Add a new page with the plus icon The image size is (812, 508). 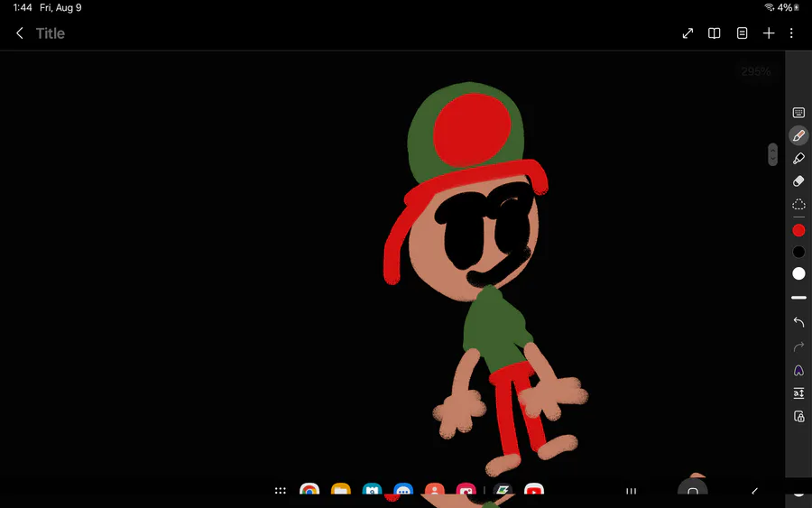[x=769, y=33]
